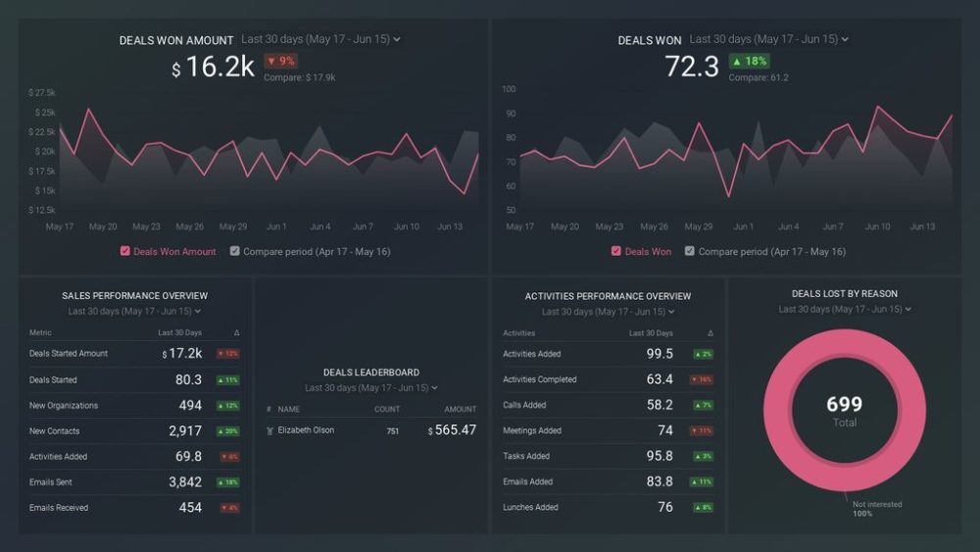This screenshot has width=980, height=552.
Task: Click the AMOUNT column header in leaderboard
Action: [460, 409]
